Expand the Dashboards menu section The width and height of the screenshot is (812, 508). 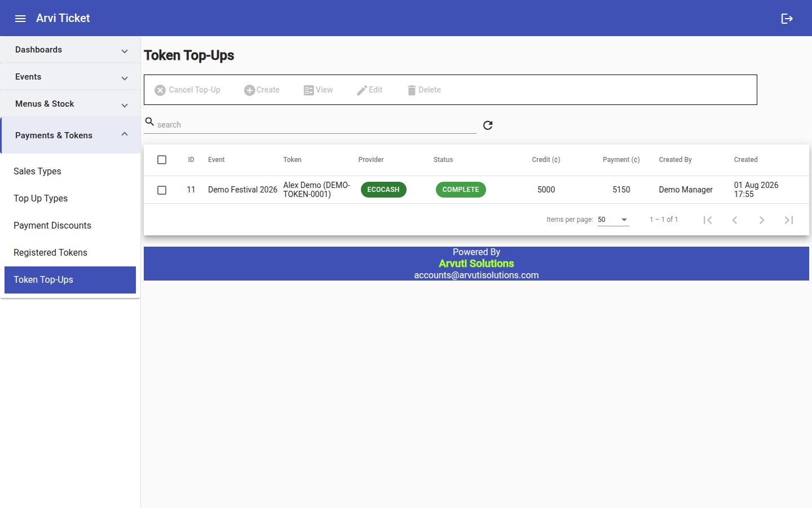[x=70, y=50]
